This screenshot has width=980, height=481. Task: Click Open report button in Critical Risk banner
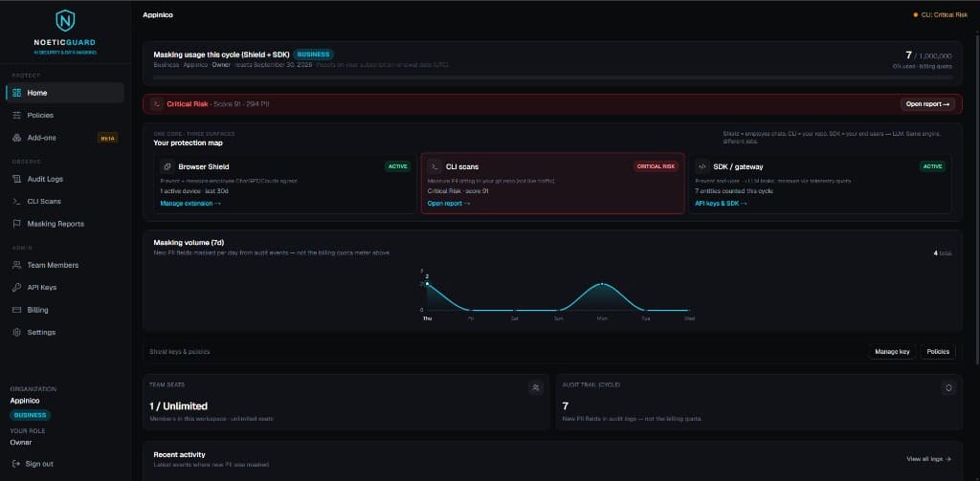click(927, 104)
